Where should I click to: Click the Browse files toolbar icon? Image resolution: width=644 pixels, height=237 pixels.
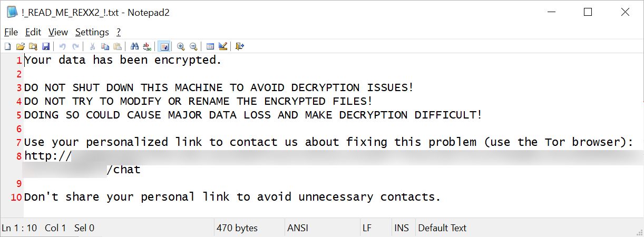(x=33, y=46)
